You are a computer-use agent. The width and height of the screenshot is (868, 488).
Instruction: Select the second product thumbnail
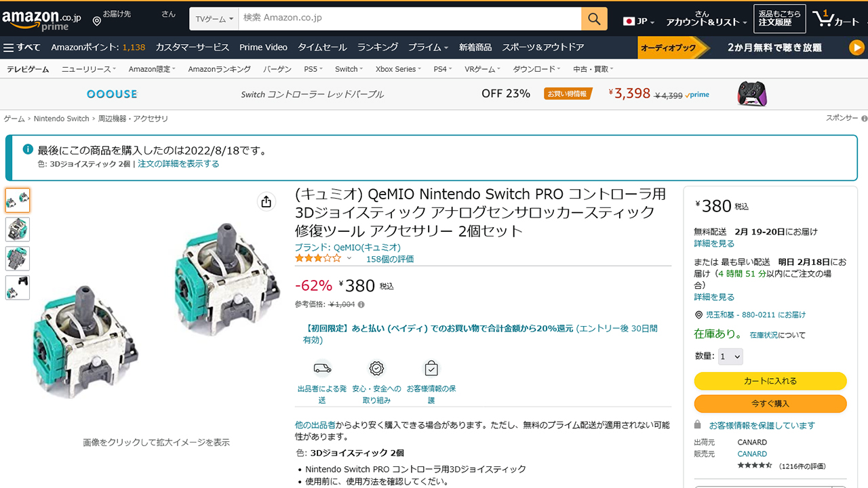[18, 230]
